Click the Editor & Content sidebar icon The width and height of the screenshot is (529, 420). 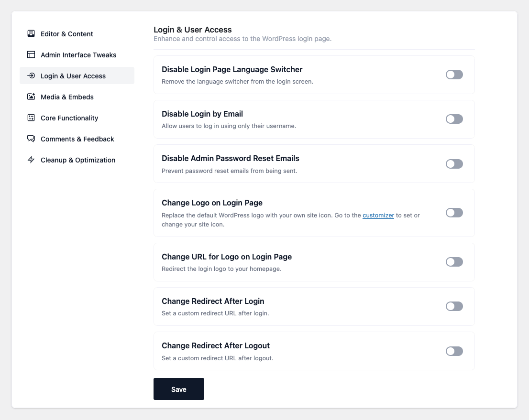(31, 34)
